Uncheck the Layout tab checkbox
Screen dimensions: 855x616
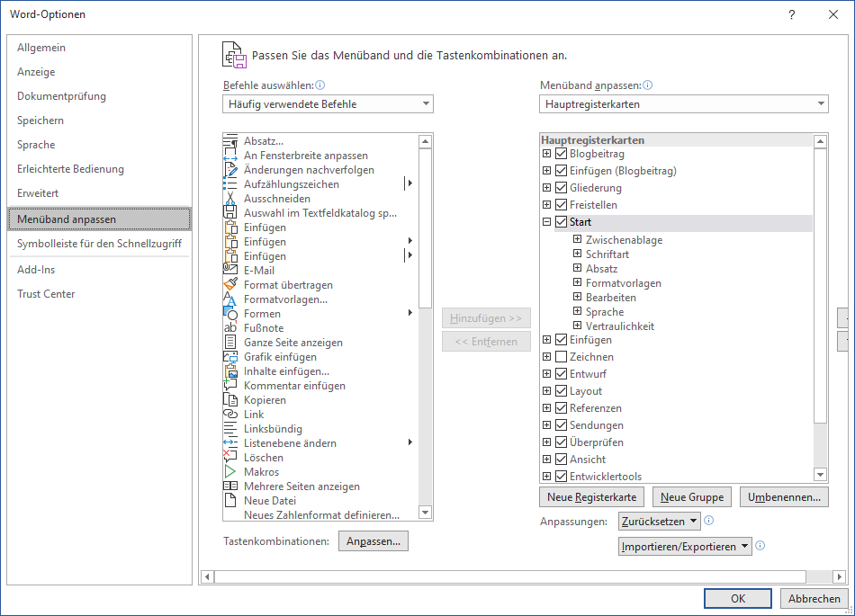[561, 390]
